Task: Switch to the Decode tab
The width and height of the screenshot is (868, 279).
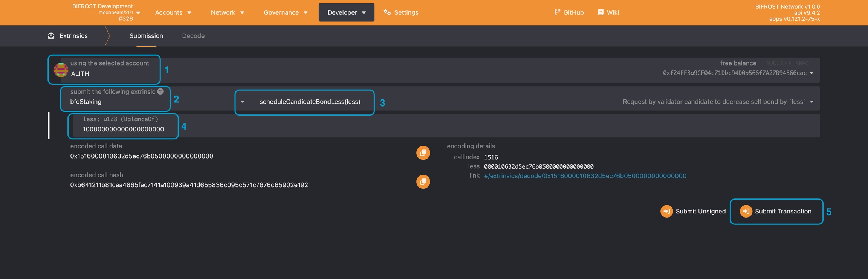Action: click(x=193, y=36)
